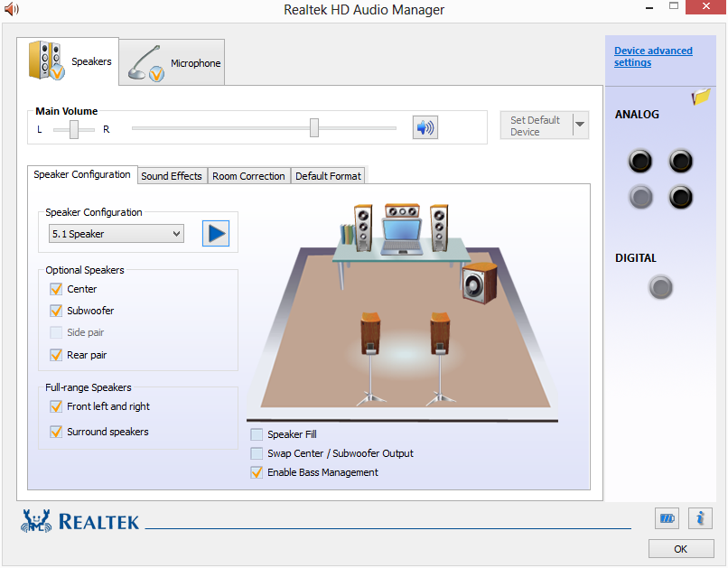Click bottom-right black analog jack
Viewport: 728px width, 568px height.
tap(681, 197)
